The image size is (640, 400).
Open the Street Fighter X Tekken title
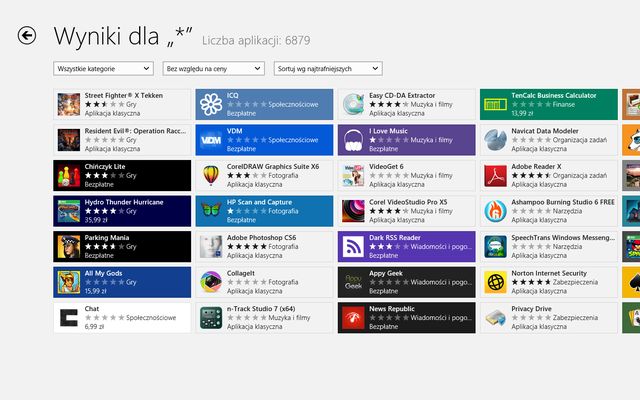(124, 96)
